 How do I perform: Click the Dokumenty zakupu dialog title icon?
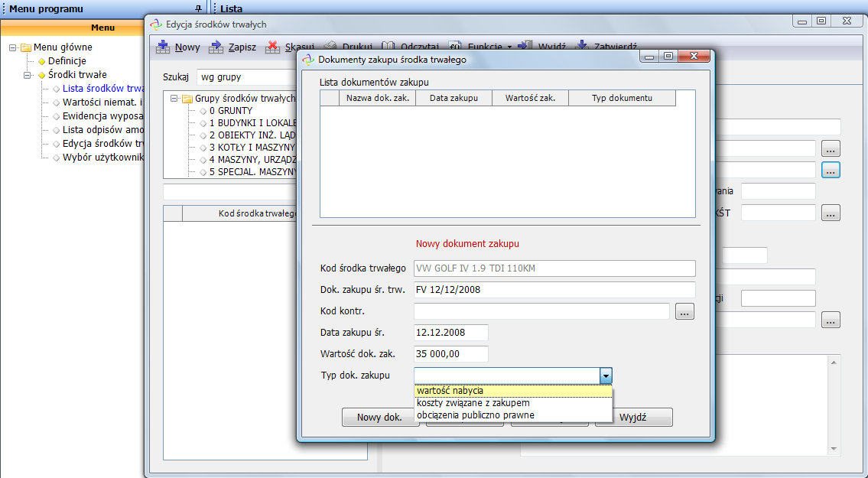pos(307,59)
